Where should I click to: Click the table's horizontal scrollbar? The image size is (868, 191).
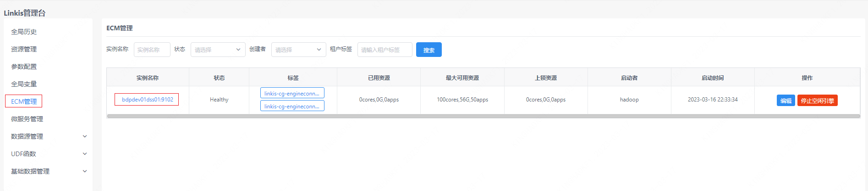pos(483,116)
